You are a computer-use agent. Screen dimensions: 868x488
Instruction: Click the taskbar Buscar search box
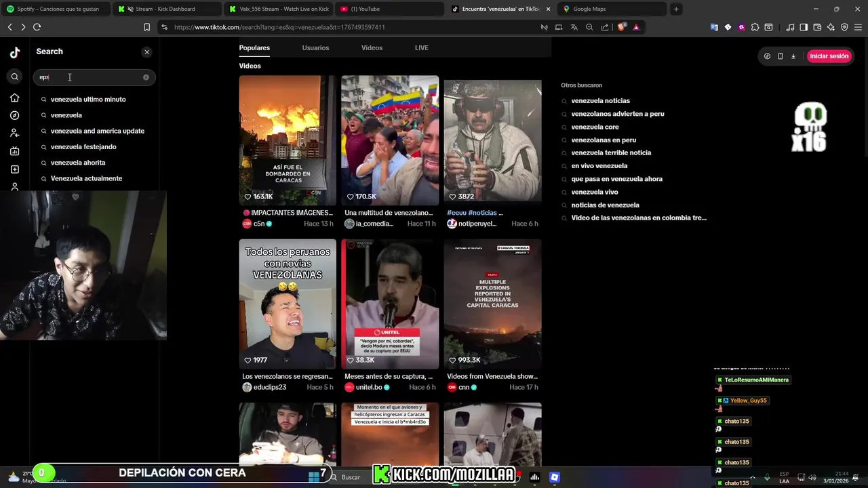[351, 477]
